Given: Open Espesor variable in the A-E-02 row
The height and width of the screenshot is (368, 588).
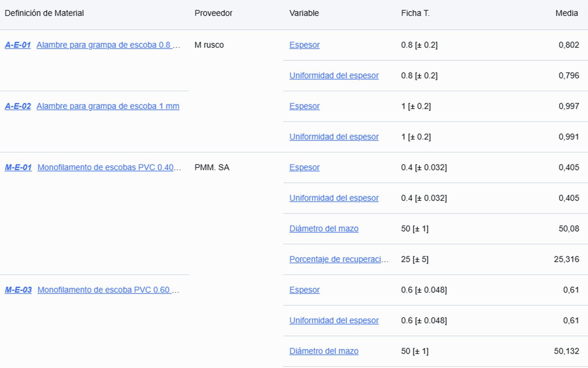Looking at the screenshot, I should click(304, 106).
